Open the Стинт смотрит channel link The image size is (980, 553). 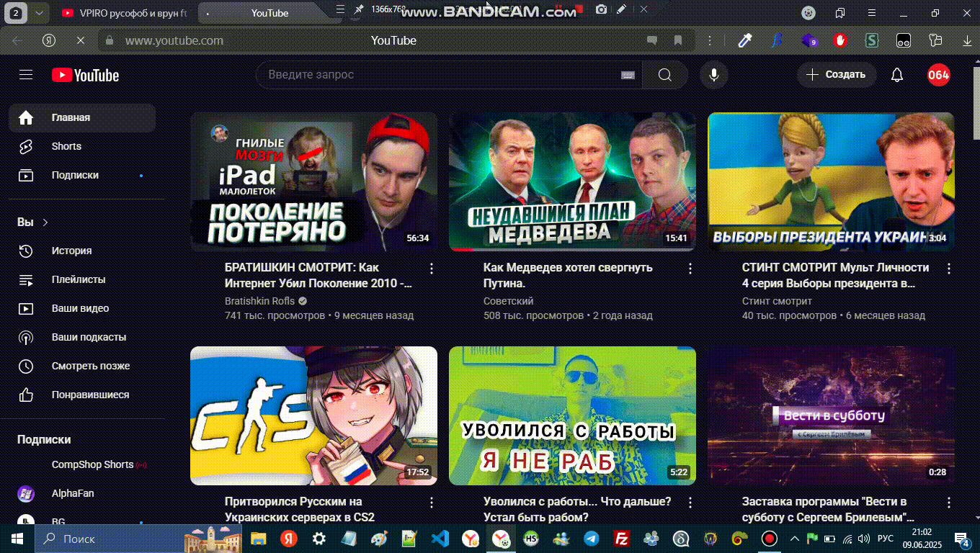pyautogui.click(x=777, y=301)
